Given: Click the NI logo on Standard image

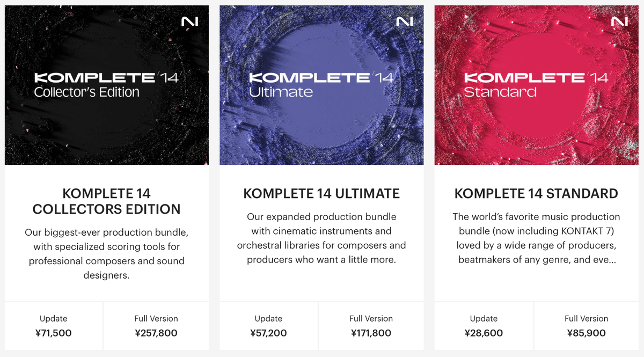Looking at the screenshot, I should [619, 21].
